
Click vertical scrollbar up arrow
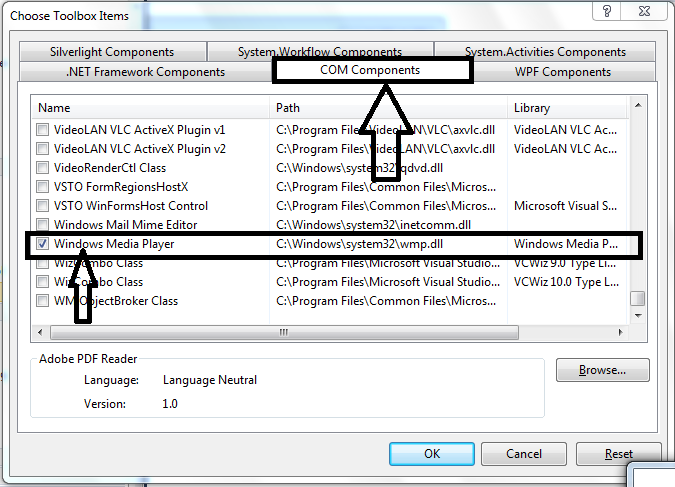point(638,105)
